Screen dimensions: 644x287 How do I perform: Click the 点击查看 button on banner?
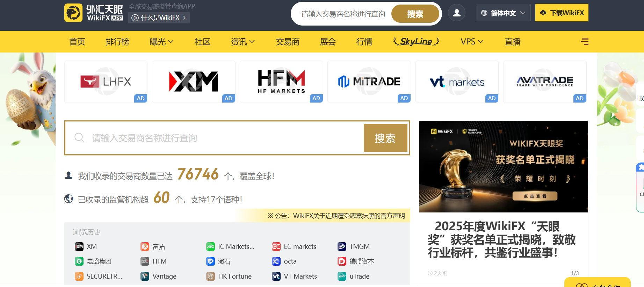535,196
